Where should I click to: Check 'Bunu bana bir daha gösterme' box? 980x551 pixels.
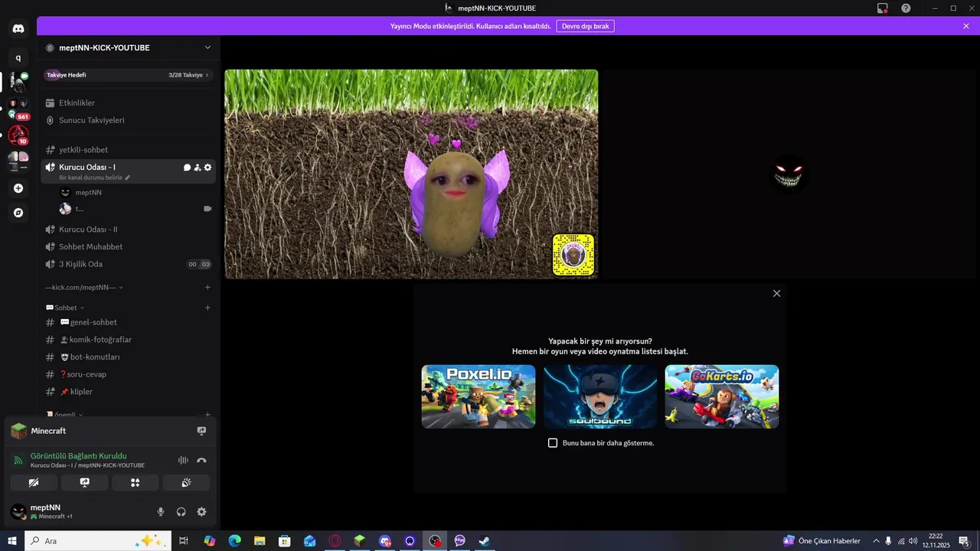[553, 443]
